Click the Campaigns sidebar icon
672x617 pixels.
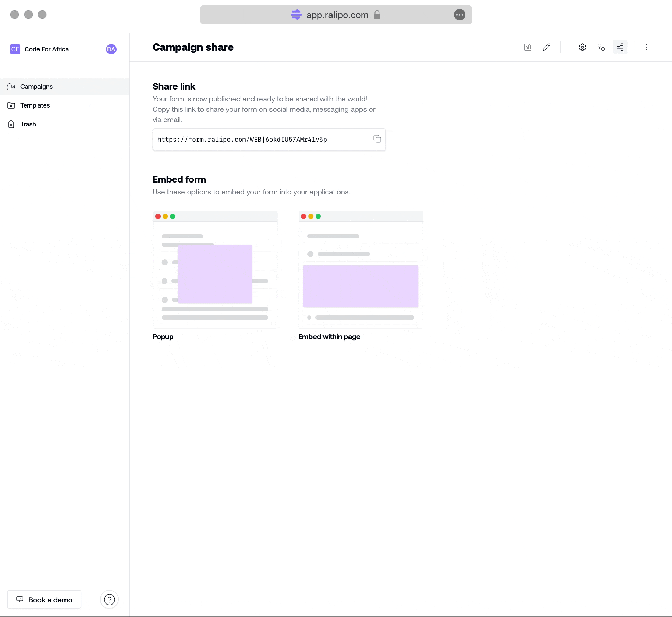coord(11,87)
